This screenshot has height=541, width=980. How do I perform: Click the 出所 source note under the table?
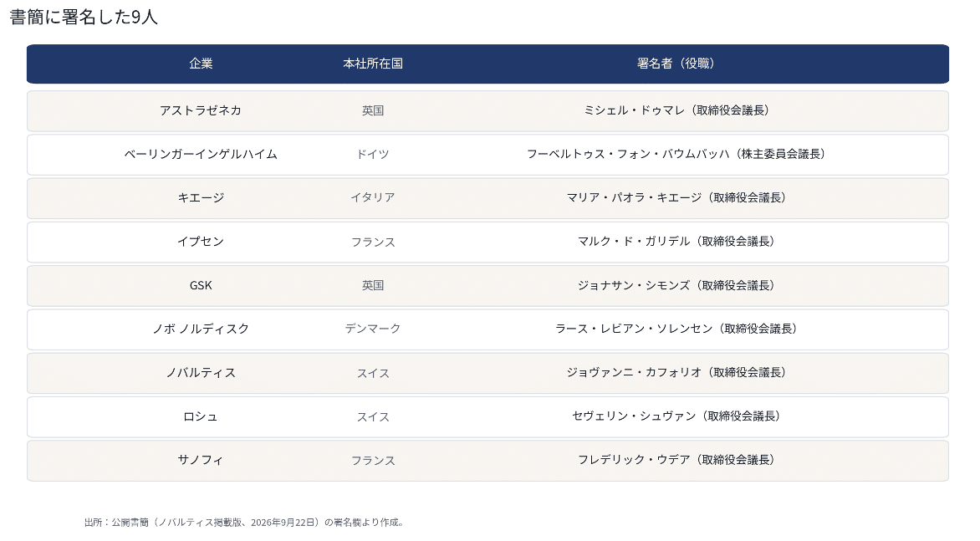click(x=244, y=523)
